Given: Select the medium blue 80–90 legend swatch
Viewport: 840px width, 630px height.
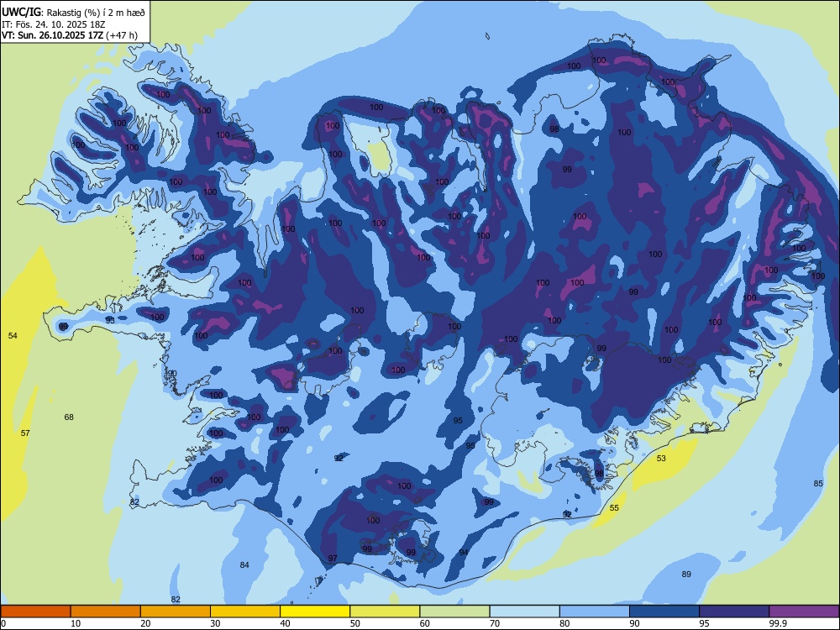Looking at the screenshot, I should tap(595, 612).
